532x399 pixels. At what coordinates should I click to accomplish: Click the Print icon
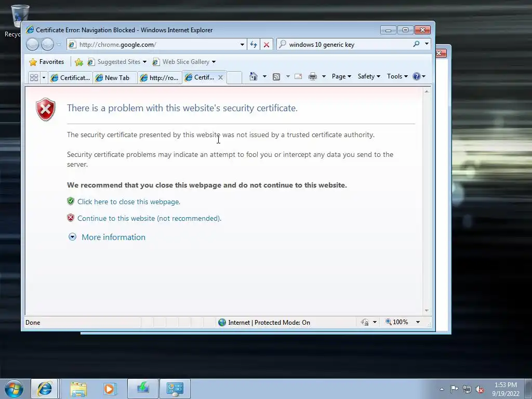[x=312, y=77]
